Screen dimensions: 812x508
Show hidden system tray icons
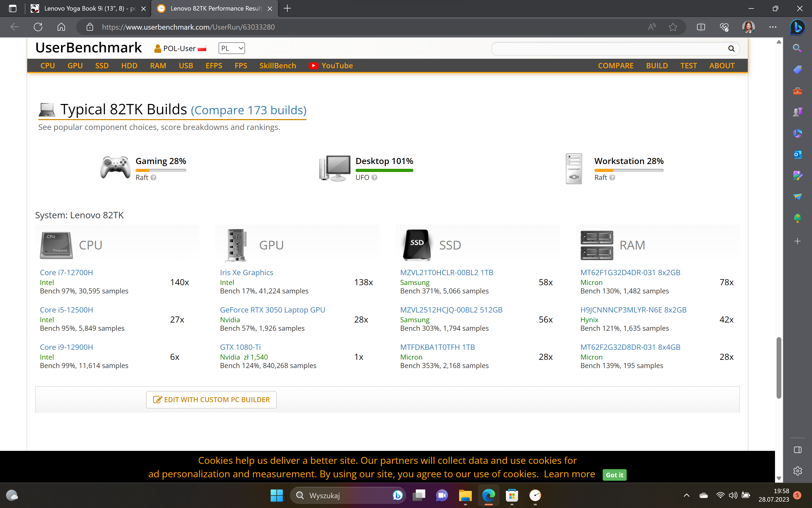pyautogui.click(x=686, y=495)
